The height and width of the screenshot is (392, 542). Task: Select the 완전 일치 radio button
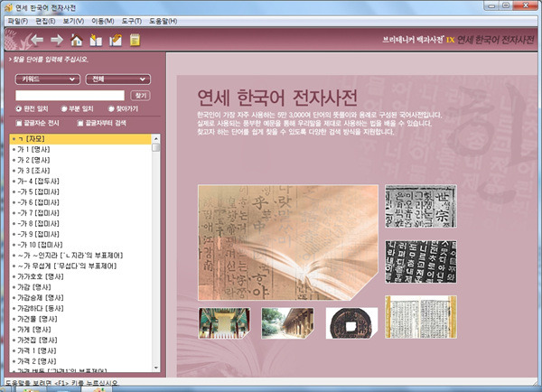point(18,108)
